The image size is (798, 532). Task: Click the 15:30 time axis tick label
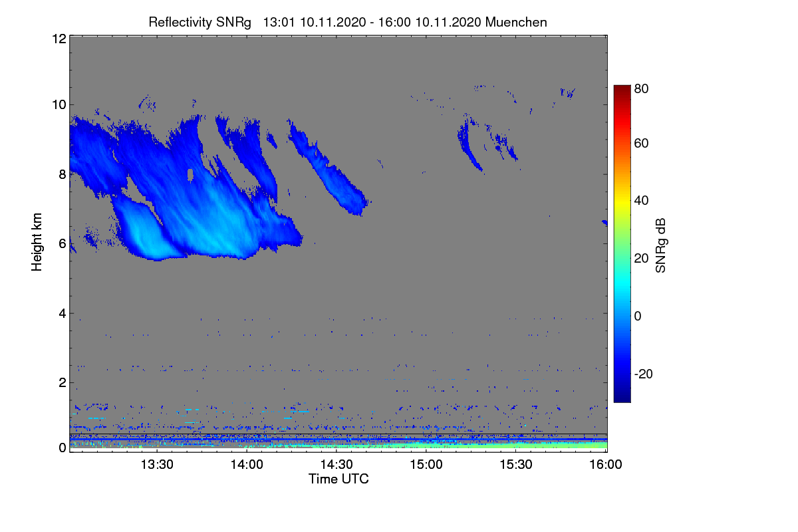516,464
